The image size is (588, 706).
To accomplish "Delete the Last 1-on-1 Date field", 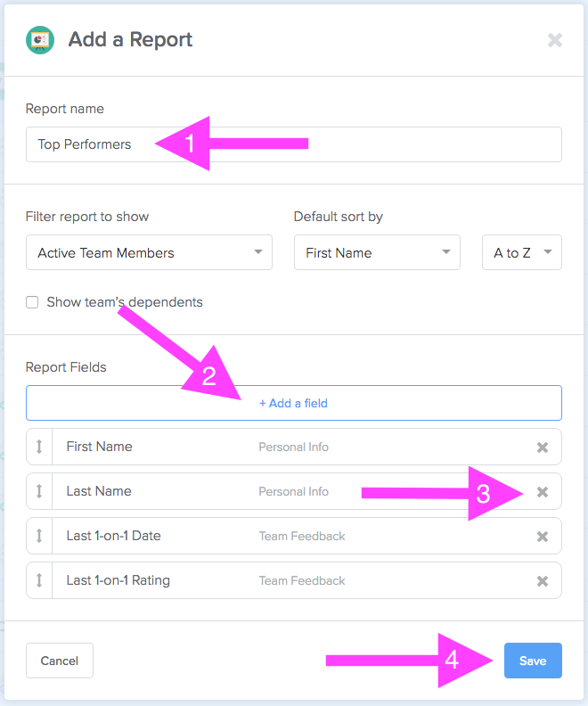I will pos(542,537).
